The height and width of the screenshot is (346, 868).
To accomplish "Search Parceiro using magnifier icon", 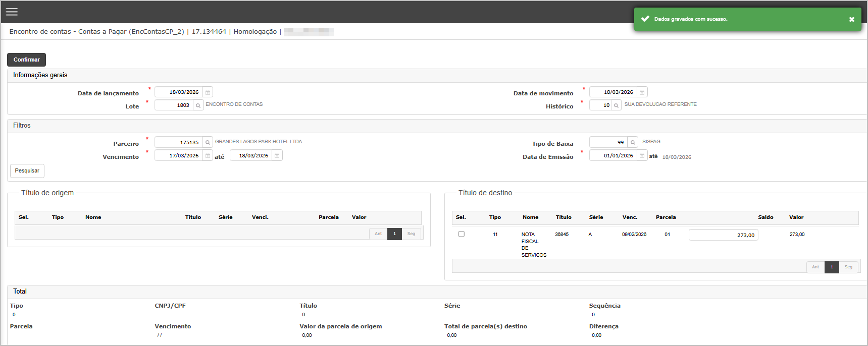I will click(x=208, y=143).
